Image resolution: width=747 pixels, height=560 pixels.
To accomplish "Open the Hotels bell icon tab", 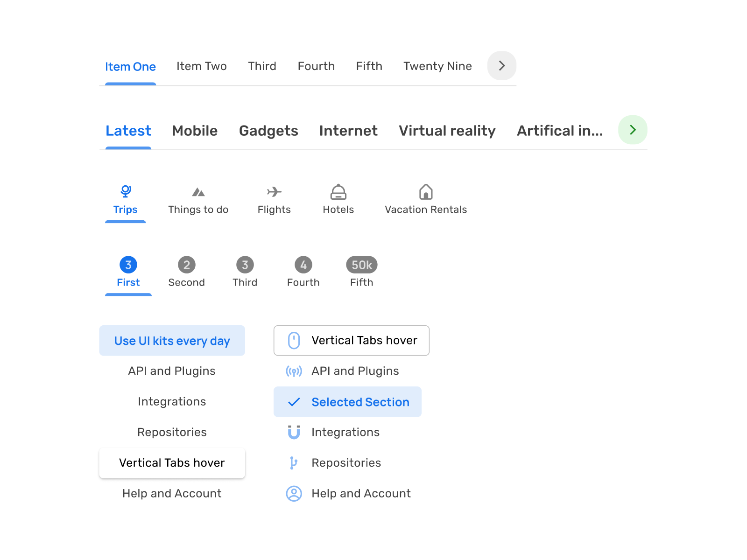I will click(338, 192).
